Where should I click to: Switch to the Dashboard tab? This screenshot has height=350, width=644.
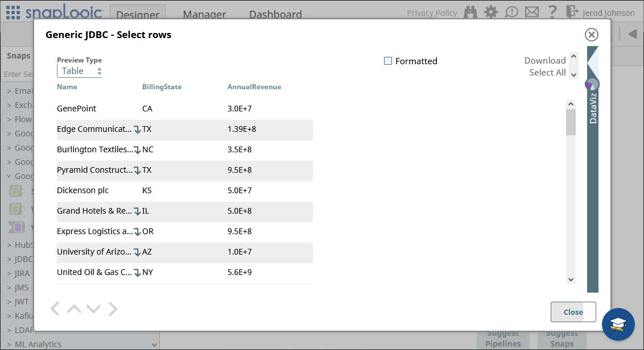click(275, 15)
